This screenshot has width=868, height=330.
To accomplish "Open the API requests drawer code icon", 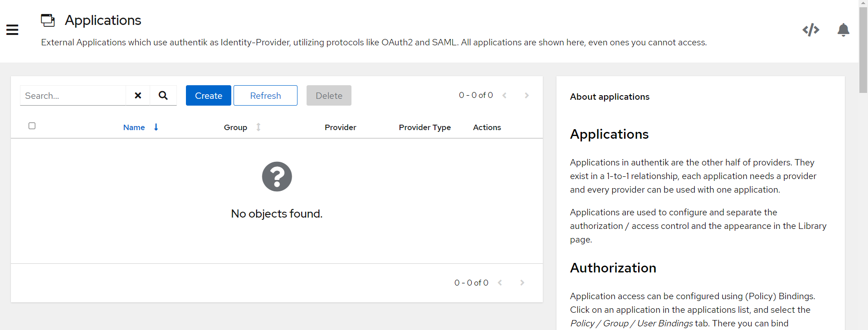I will [811, 30].
